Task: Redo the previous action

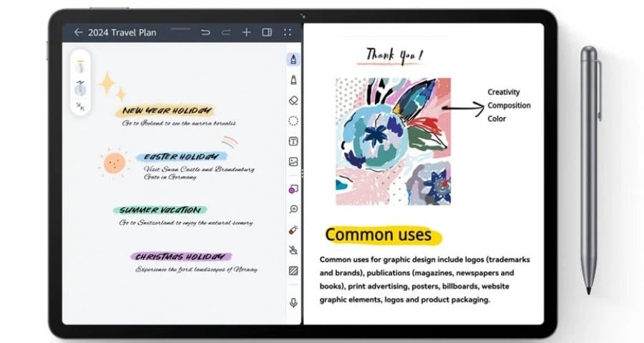Action: pos(226,32)
